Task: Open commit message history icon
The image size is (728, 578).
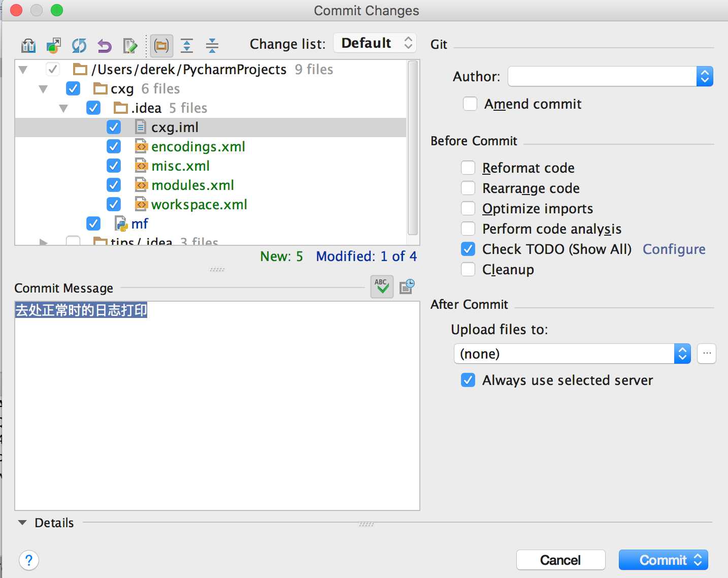Action: [x=407, y=286]
